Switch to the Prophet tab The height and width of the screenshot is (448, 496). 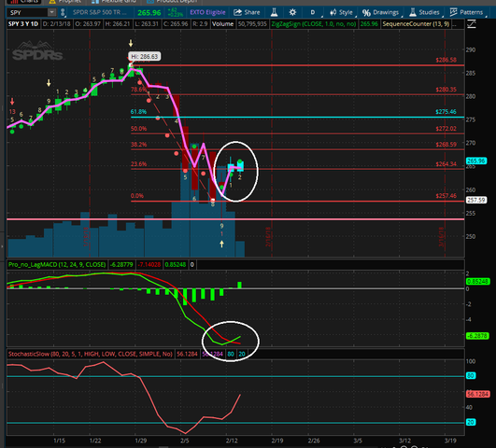tap(65, 2)
